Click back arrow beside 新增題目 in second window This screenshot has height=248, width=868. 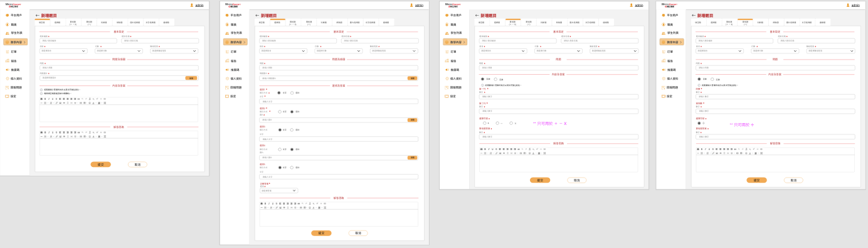tap(257, 15)
